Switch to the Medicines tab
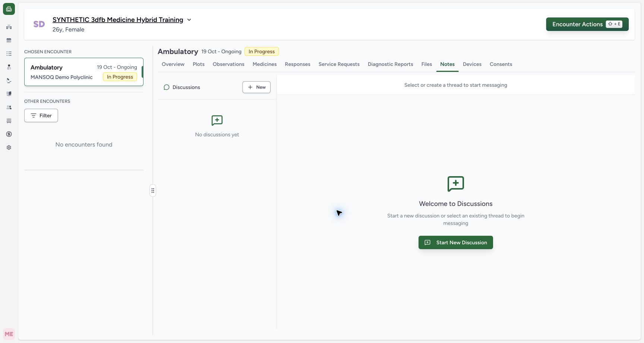 point(265,64)
